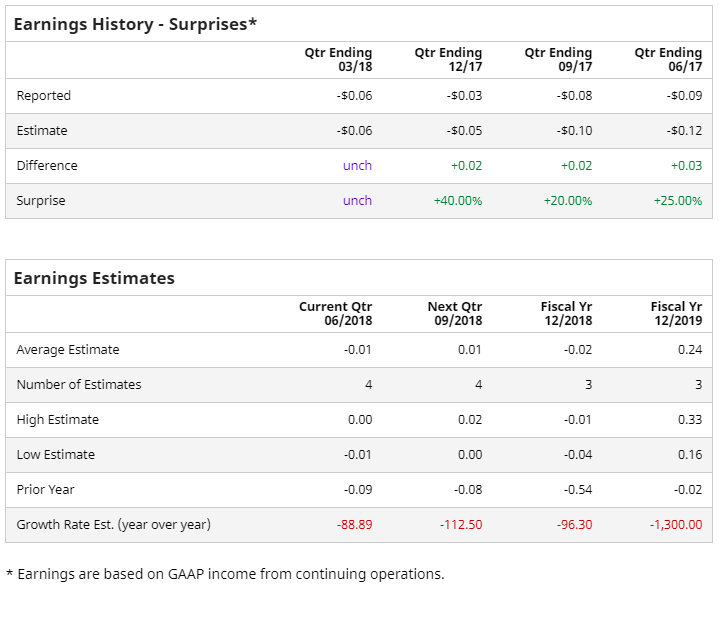
Task: Click the Number of Estimates row label
Action: pyautogui.click(x=79, y=385)
